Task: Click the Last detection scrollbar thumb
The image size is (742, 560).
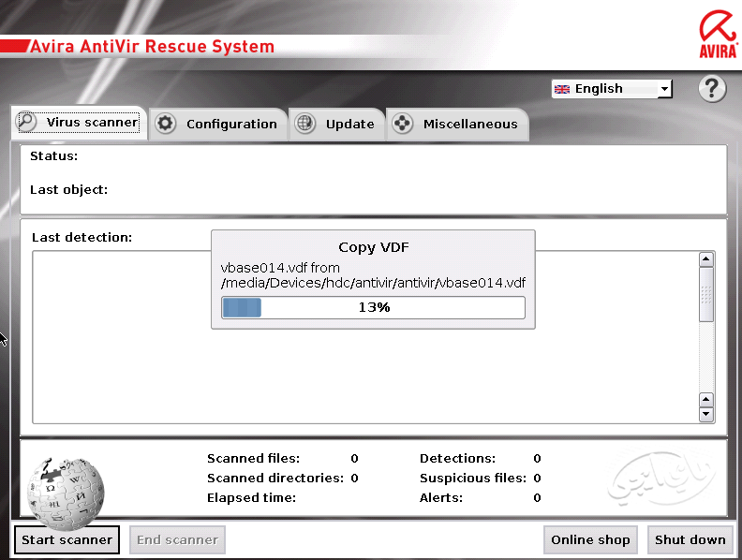Action: [706, 295]
